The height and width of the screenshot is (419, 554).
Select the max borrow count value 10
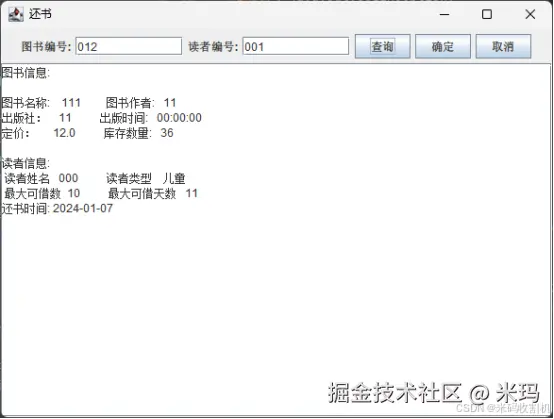(x=74, y=193)
